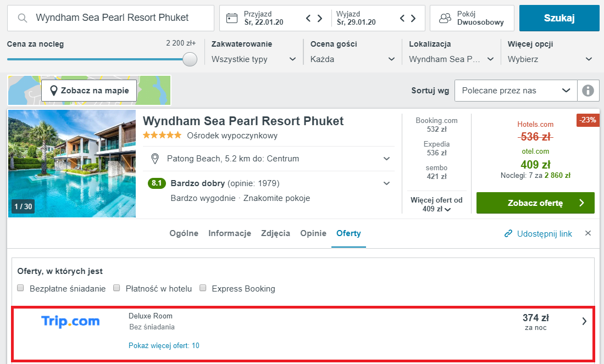Click the map pin icon
Viewport: 604px width, 364px height.
53,91
